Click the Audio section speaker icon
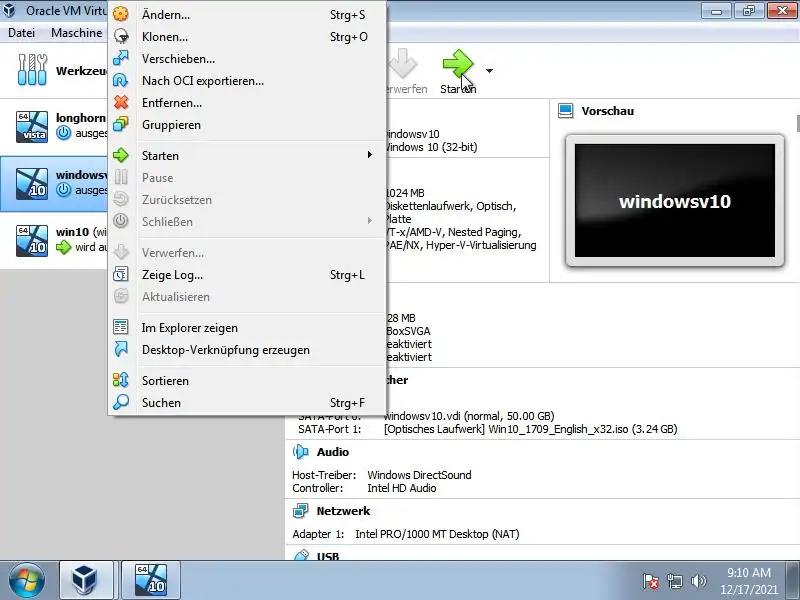Screen dimensions: 800x600 (x=301, y=452)
